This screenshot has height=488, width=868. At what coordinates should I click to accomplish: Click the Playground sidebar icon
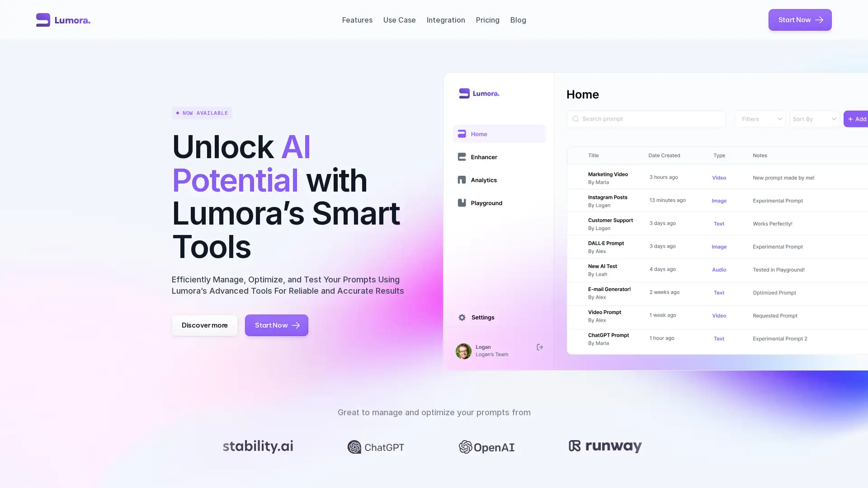pos(462,202)
